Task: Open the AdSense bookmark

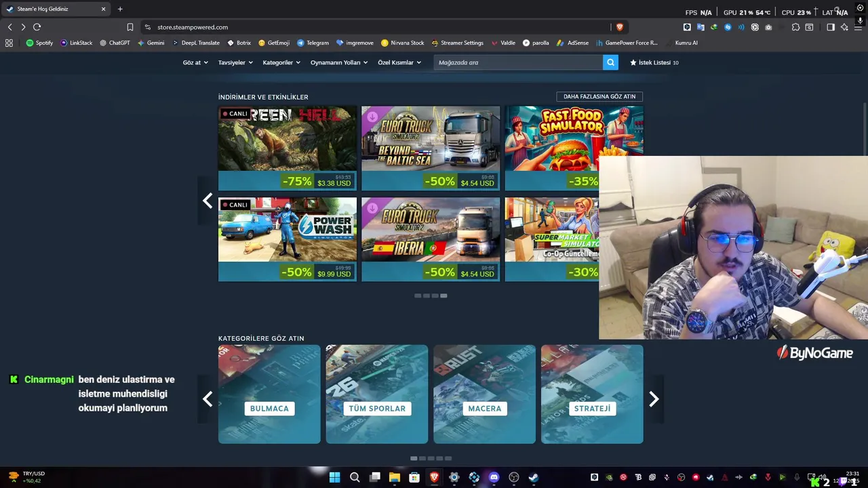Action: point(573,43)
